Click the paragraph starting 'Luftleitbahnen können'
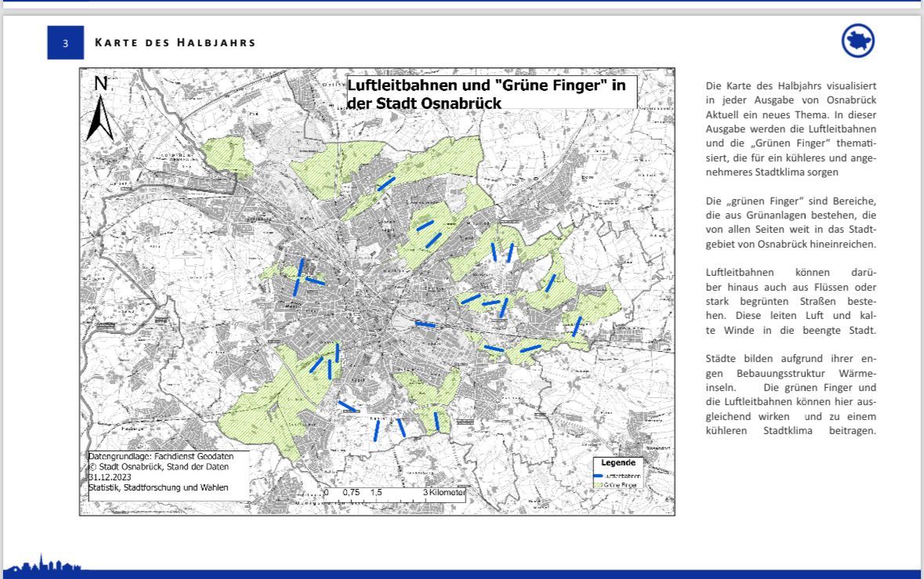Viewport: 924px width, 579px height. (790, 301)
